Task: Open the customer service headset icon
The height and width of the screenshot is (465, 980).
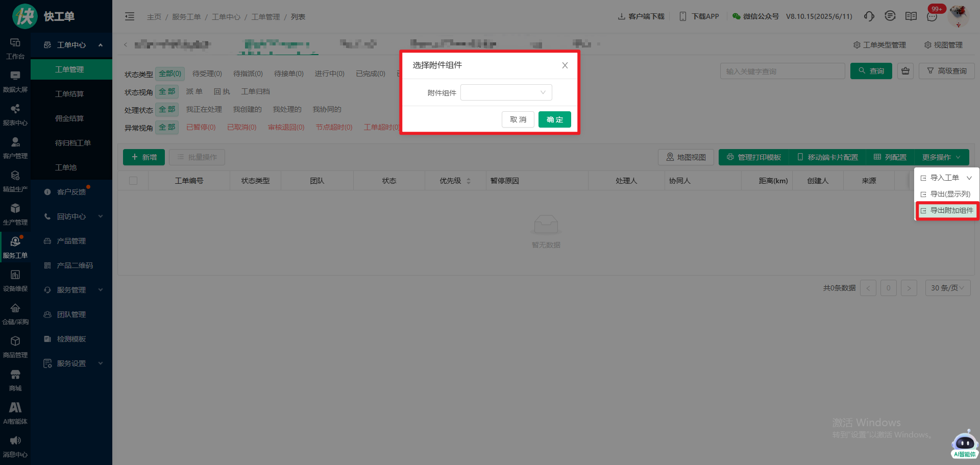Action: point(869,16)
